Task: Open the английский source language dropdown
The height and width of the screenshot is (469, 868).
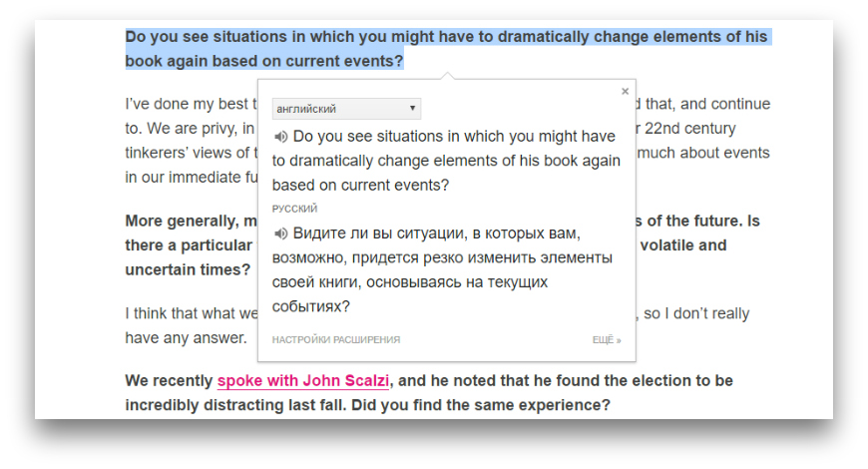Action: pyautogui.click(x=346, y=109)
